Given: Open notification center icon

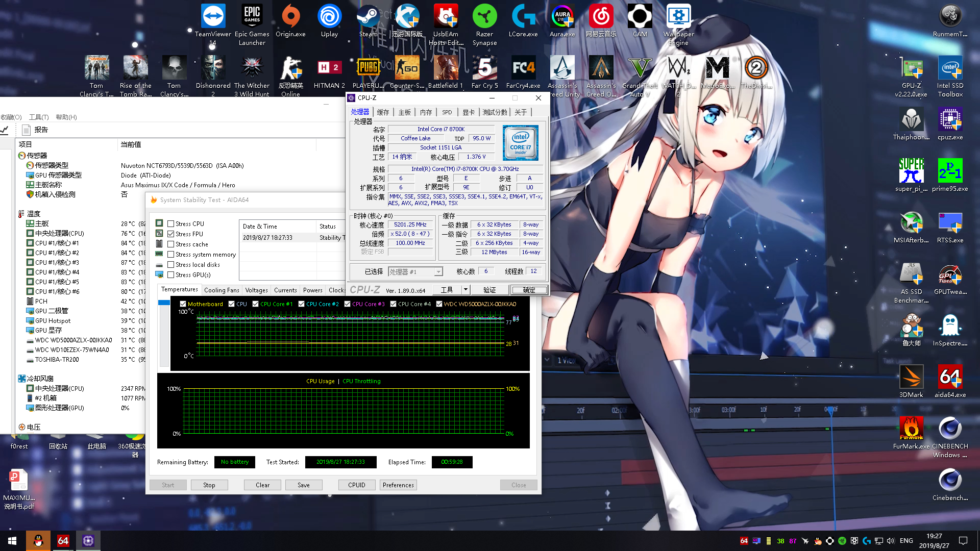Looking at the screenshot, I should tap(963, 540).
